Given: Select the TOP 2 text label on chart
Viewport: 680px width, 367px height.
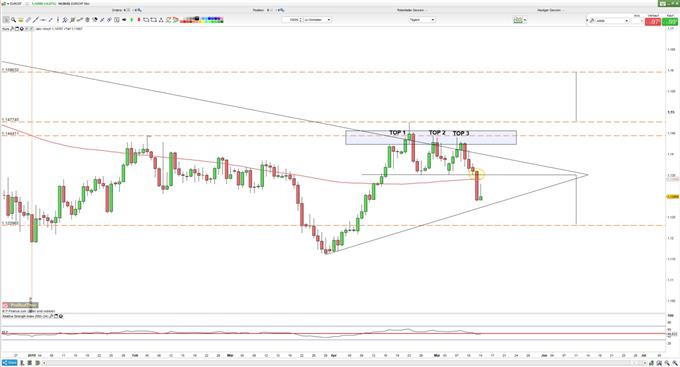Looking at the screenshot, I should click(437, 132).
